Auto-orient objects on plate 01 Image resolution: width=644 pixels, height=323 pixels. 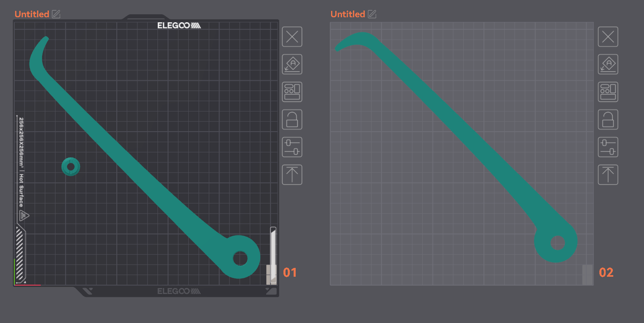292,64
